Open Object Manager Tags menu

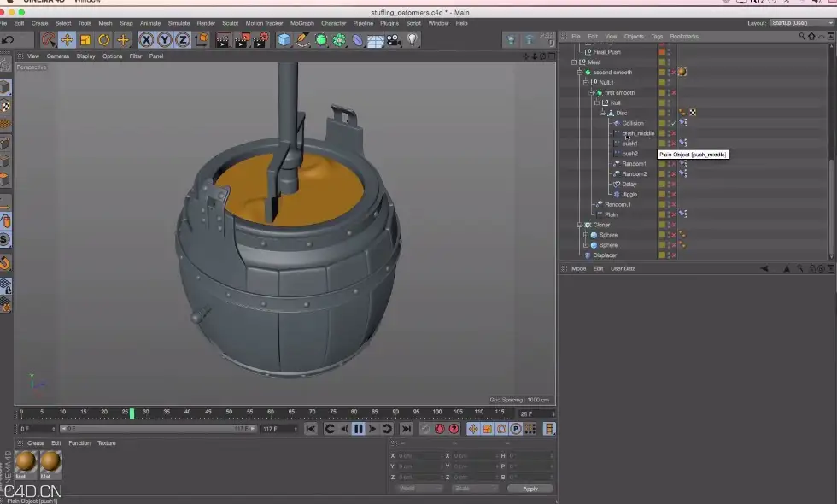pyautogui.click(x=657, y=36)
